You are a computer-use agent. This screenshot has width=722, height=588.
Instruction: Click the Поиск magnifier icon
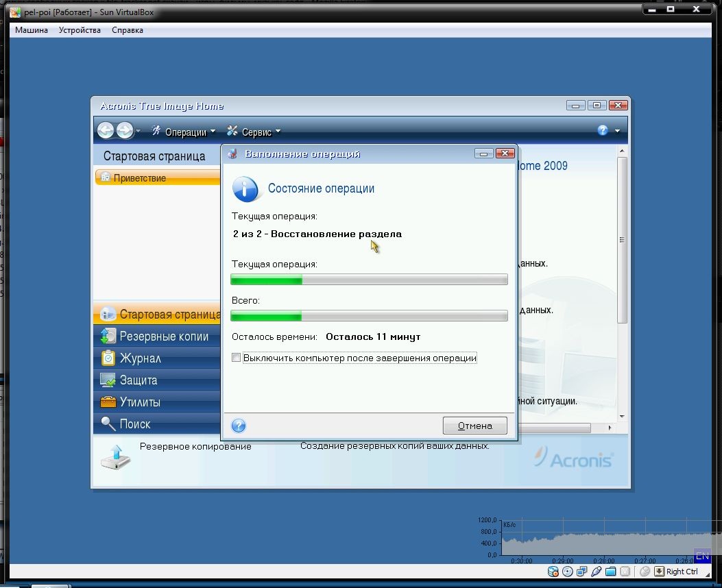point(108,424)
